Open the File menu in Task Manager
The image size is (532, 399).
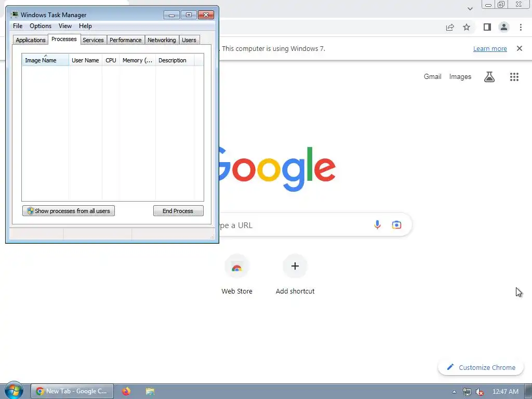(18, 26)
